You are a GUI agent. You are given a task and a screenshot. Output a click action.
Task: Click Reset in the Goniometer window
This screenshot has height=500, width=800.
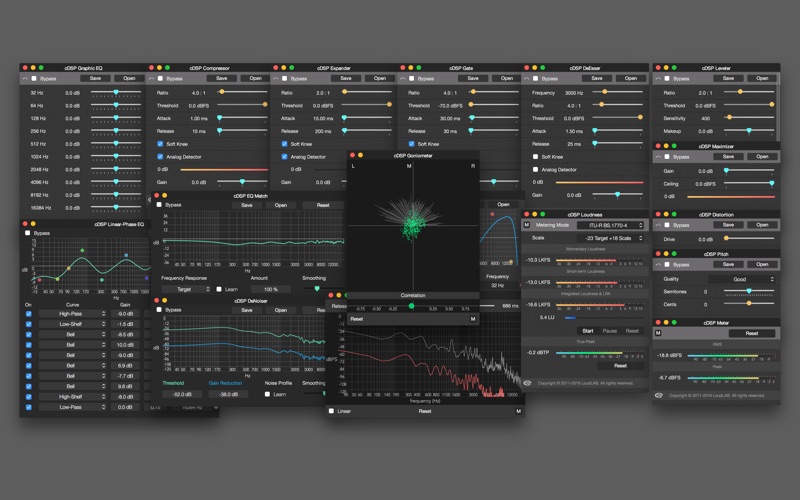[x=357, y=319]
